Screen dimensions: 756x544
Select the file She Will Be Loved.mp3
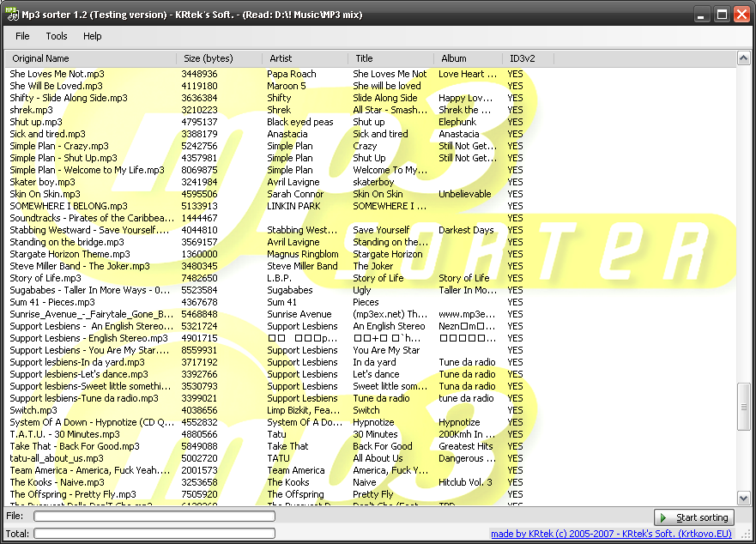click(x=56, y=86)
